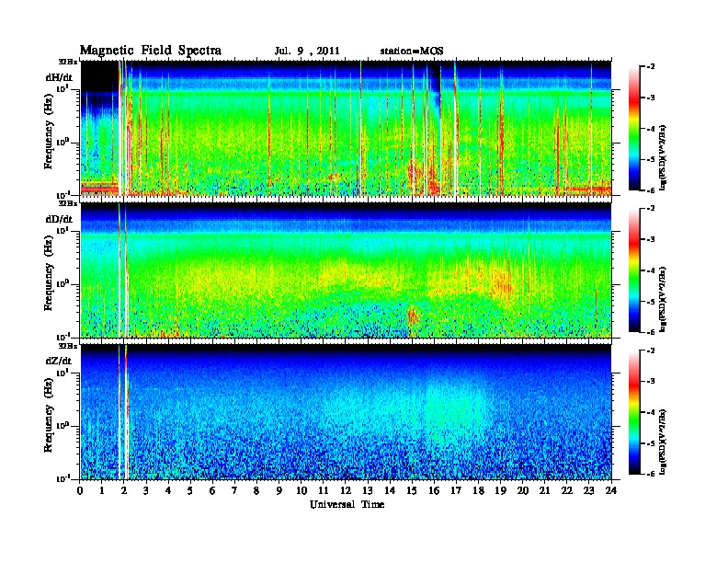
Task: Click the log(PSD) label beside dZ/dt colorbar
Action: click(663, 442)
